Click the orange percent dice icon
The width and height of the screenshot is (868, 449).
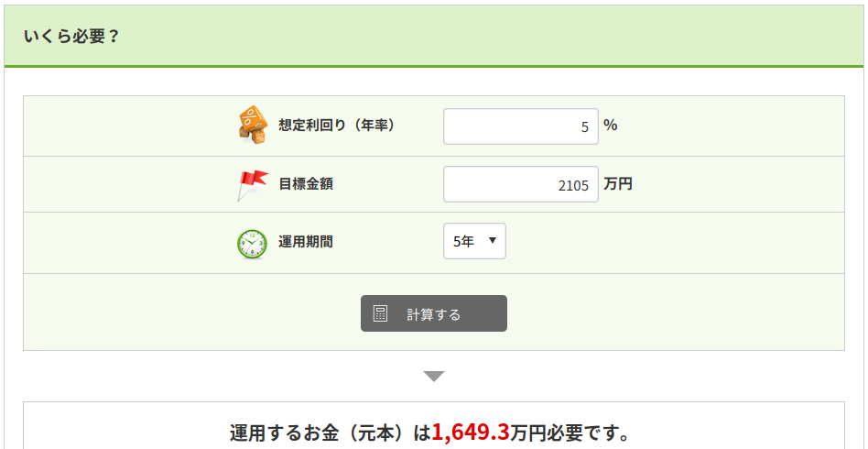pyautogui.click(x=252, y=126)
